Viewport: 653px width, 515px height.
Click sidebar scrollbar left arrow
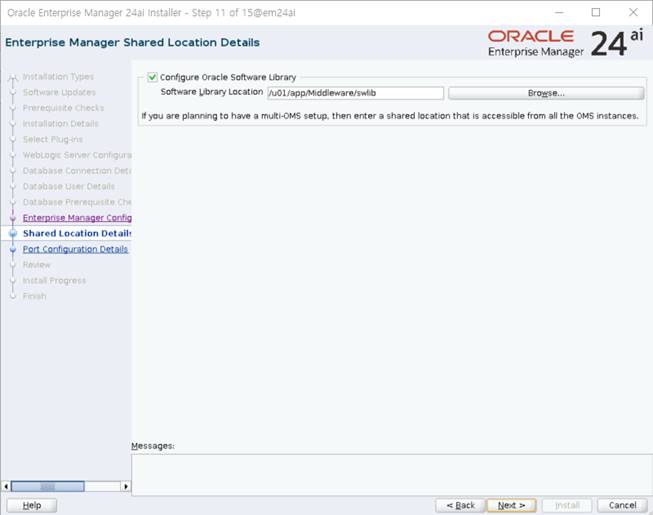pos(6,486)
